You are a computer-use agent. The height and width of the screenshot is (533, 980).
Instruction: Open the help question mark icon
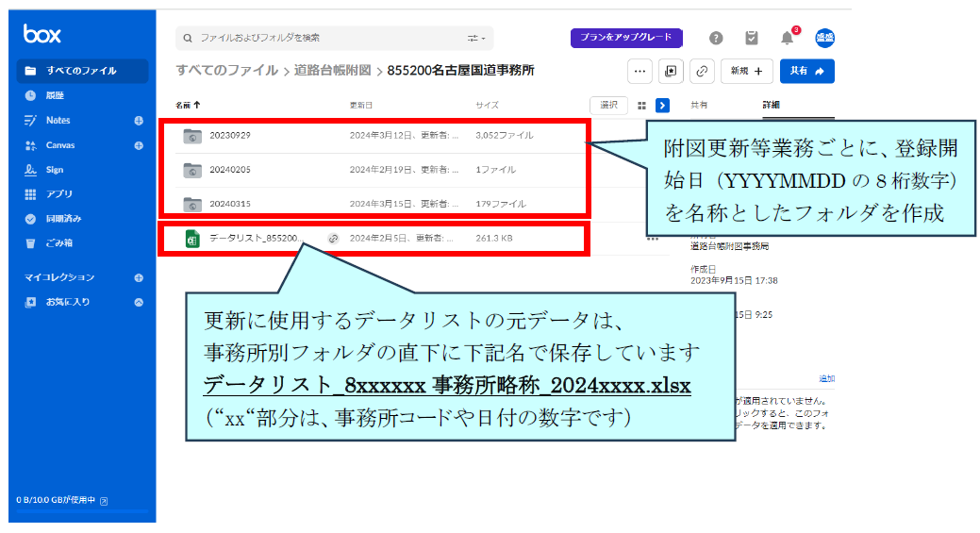point(716,38)
